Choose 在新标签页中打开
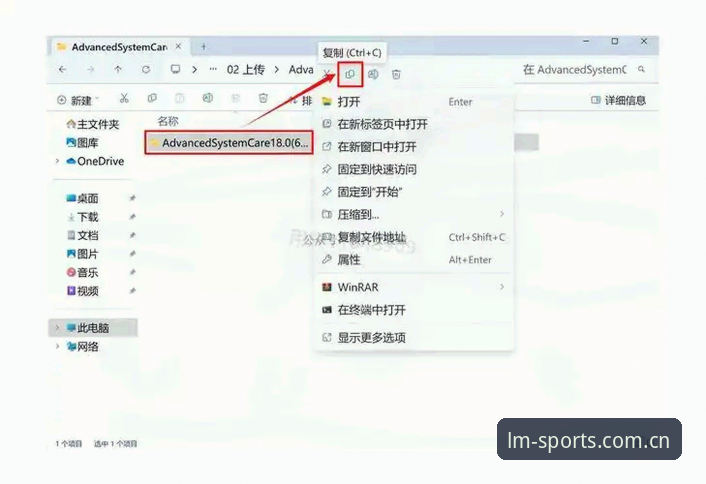The width and height of the screenshot is (706, 484). (413, 124)
